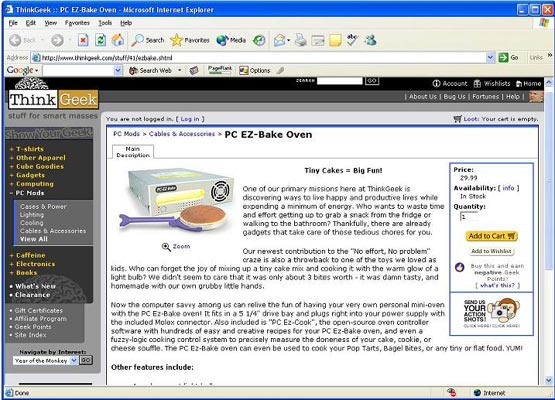This screenshot has height=400, width=555.
Task: Click the Quantity input field
Action: click(x=469, y=217)
